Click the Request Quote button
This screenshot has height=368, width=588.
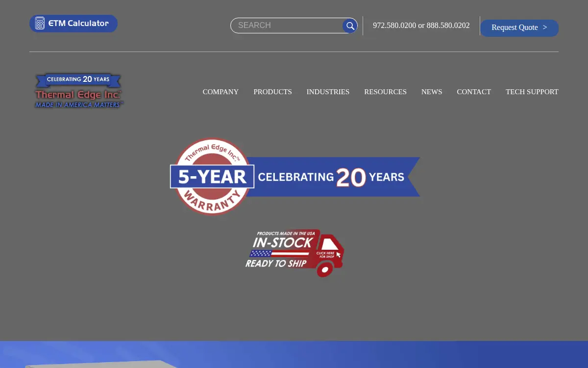coord(519,28)
